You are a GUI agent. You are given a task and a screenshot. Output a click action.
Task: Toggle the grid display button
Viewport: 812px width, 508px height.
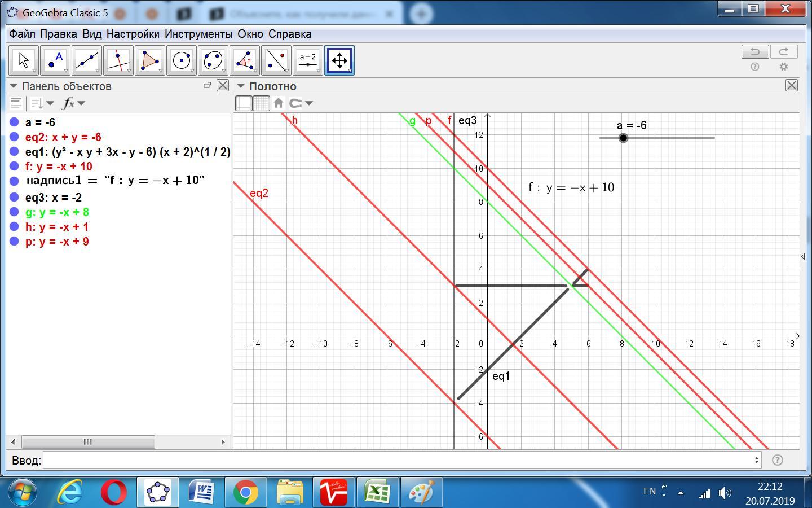point(262,103)
